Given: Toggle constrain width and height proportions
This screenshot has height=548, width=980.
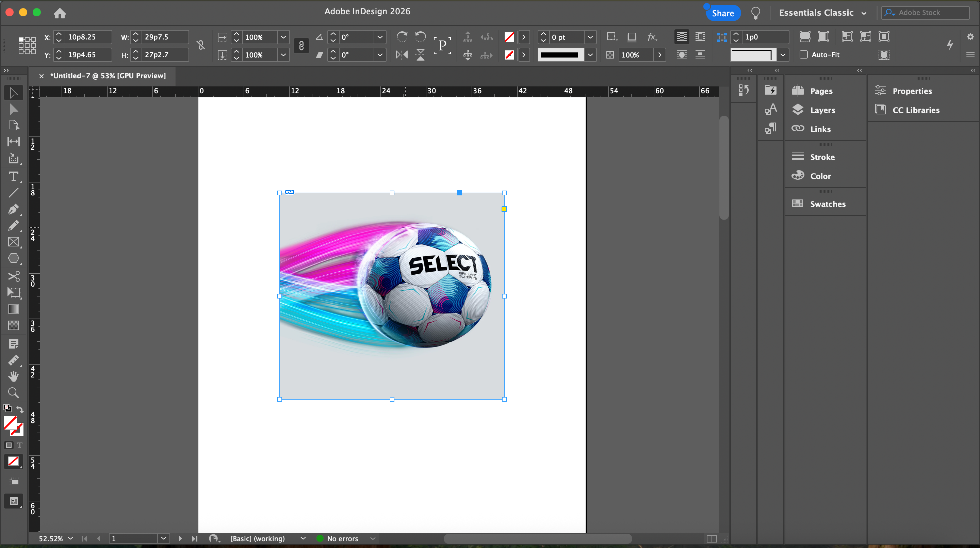Looking at the screenshot, I should coord(201,46).
